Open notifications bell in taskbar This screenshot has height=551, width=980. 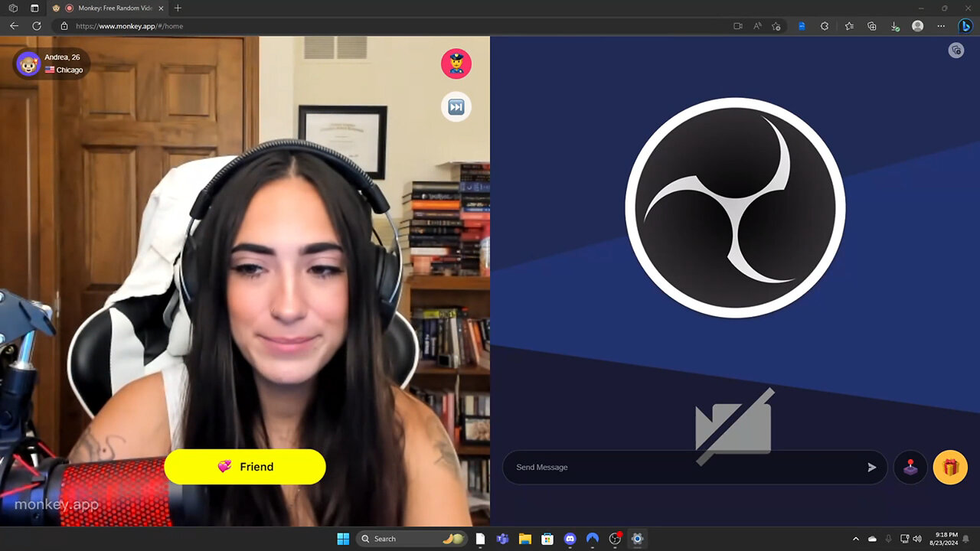click(x=967, y=539)
